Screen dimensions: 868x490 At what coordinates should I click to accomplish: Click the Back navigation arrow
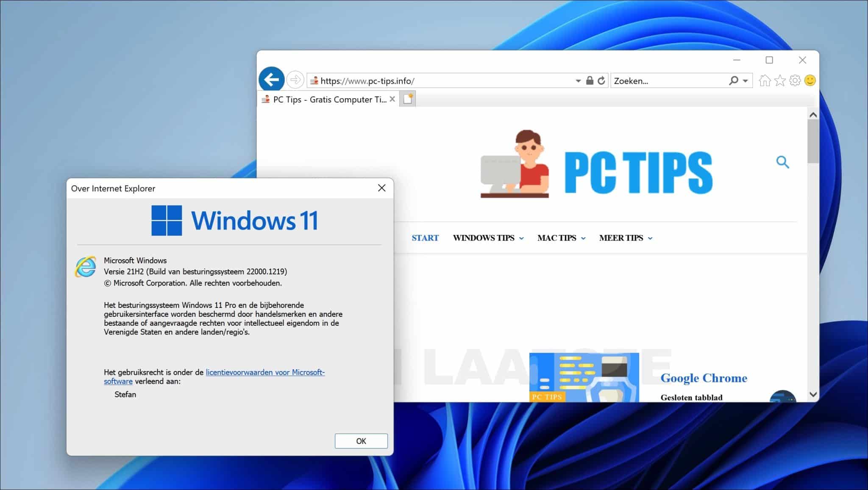tap(271, 80)
